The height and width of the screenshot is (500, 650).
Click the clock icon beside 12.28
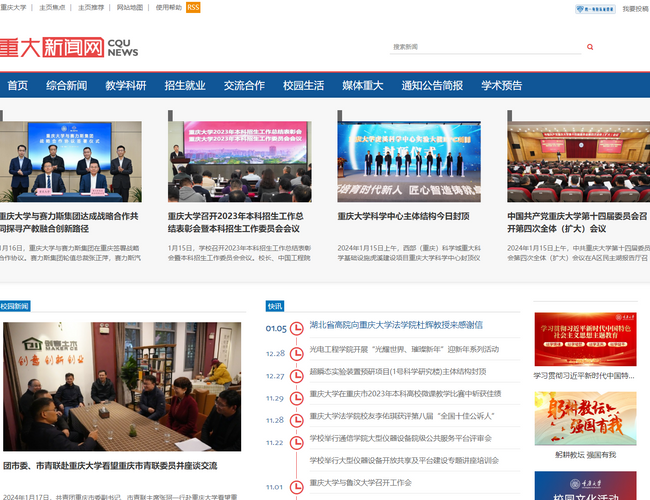click(x=296, y=354)
